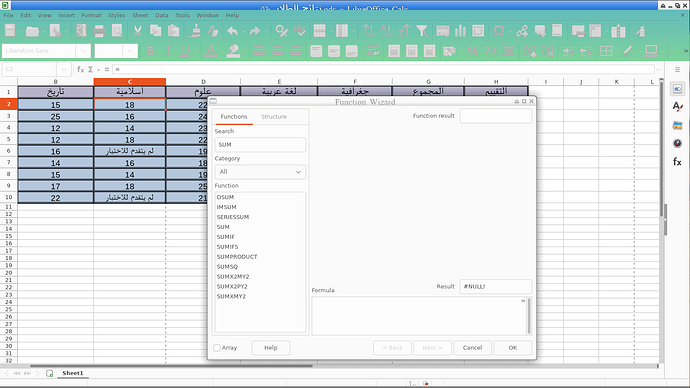Click the Open folder toolbar icon
The image size is (690, 388).
tap(32, 31)
